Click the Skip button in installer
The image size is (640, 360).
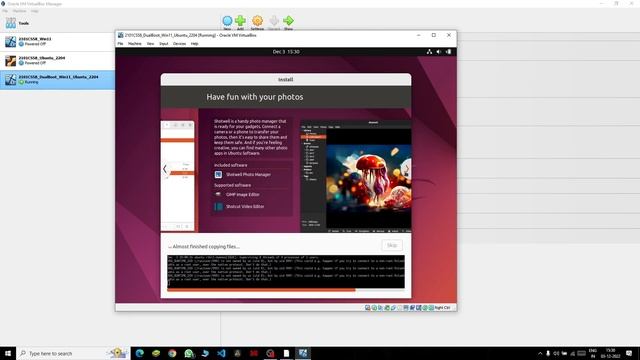392,245
